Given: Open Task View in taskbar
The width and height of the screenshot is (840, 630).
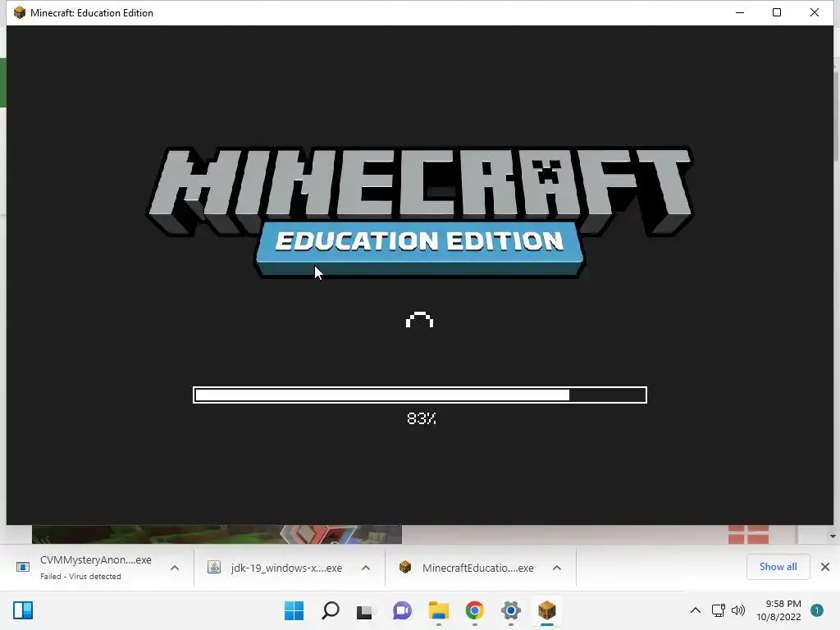Looking at the screenshot, I should [365, 610].
